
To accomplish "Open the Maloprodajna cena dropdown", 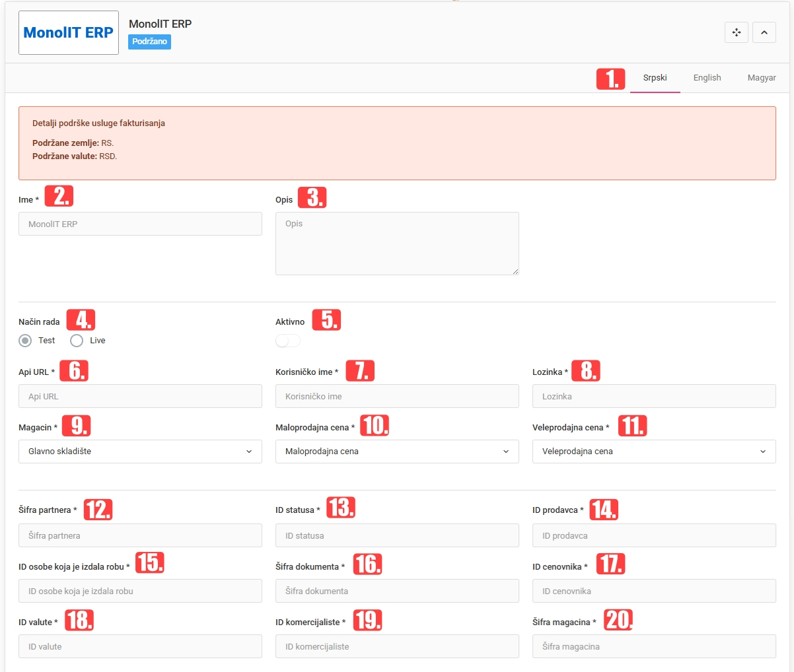I will click(x=397, y=452).
